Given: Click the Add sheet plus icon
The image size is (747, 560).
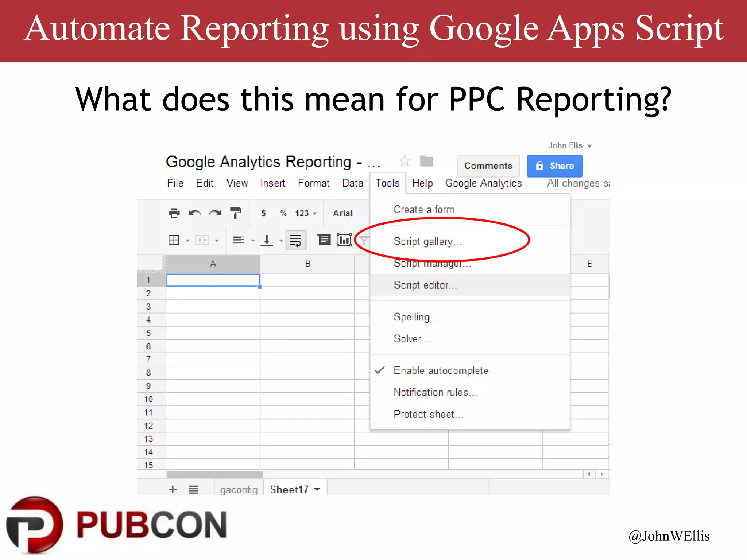Looking at the screenshot, I should coord(173,489).
